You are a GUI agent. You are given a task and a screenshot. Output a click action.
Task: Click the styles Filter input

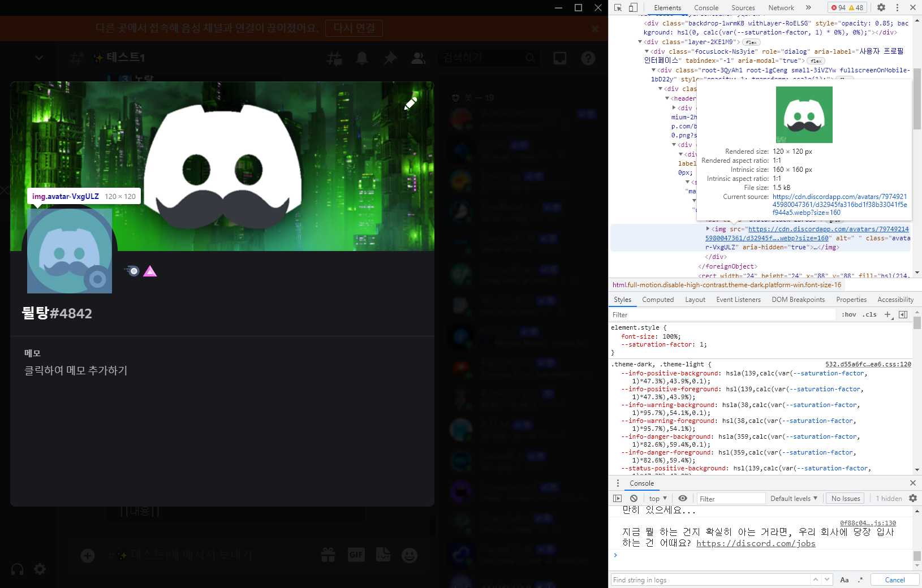click(722, 315)
